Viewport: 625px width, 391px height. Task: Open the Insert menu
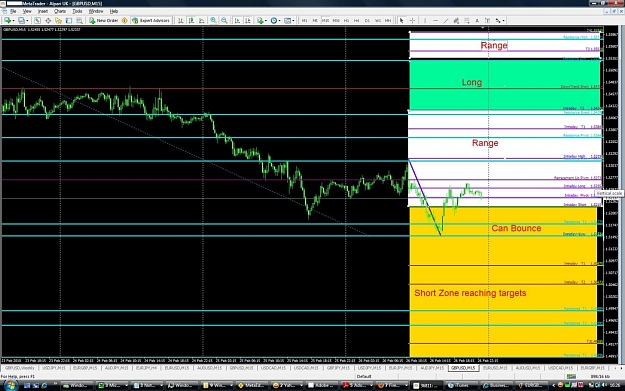43,11
